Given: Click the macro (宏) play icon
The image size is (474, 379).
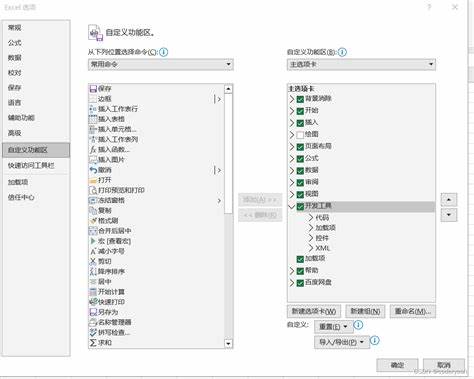Looking at the screenshot, I should [x=93, y=241].
